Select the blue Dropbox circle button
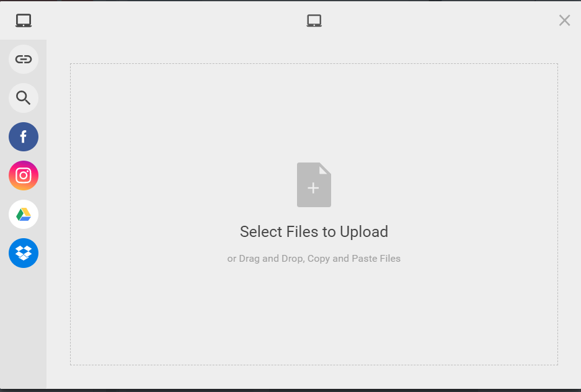 point(24,253)
